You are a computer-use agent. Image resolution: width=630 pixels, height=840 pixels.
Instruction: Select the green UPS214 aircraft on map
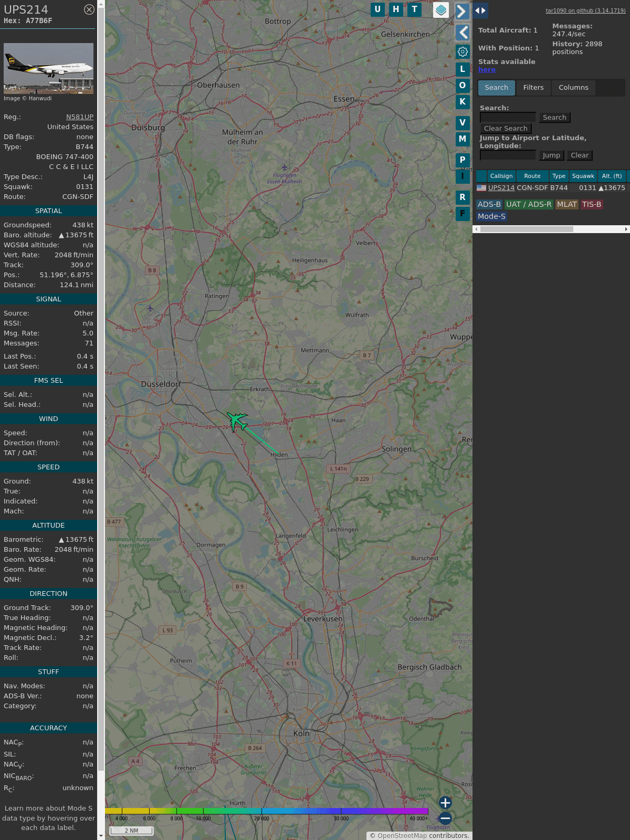[237, 421]
